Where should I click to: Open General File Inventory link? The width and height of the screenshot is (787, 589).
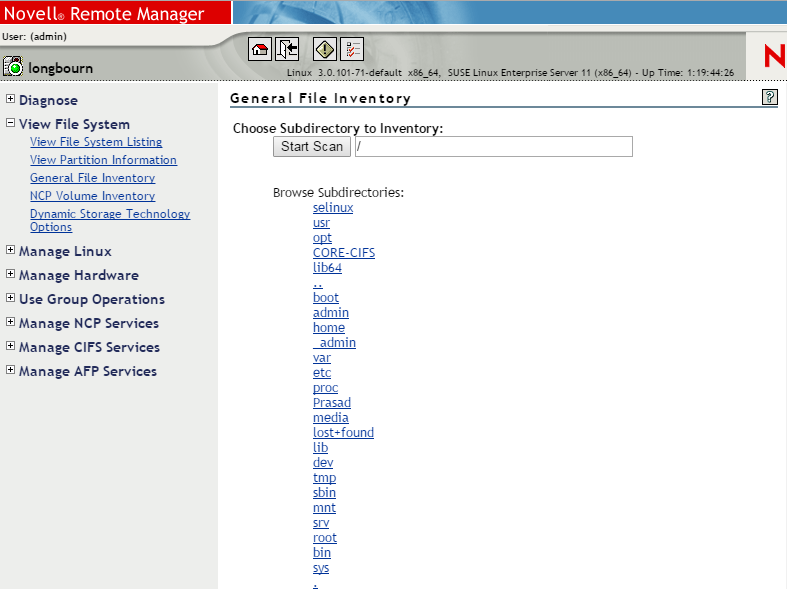[92, 178]
